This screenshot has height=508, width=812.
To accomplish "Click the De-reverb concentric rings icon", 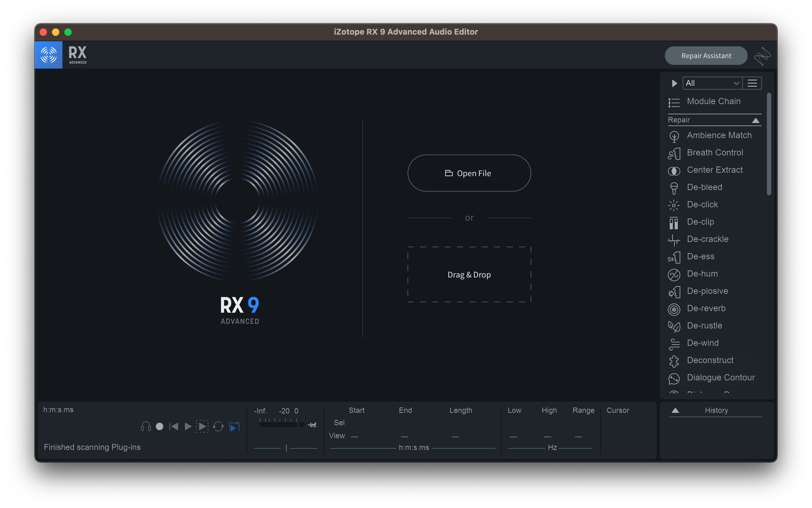I will tap(674, 309).
